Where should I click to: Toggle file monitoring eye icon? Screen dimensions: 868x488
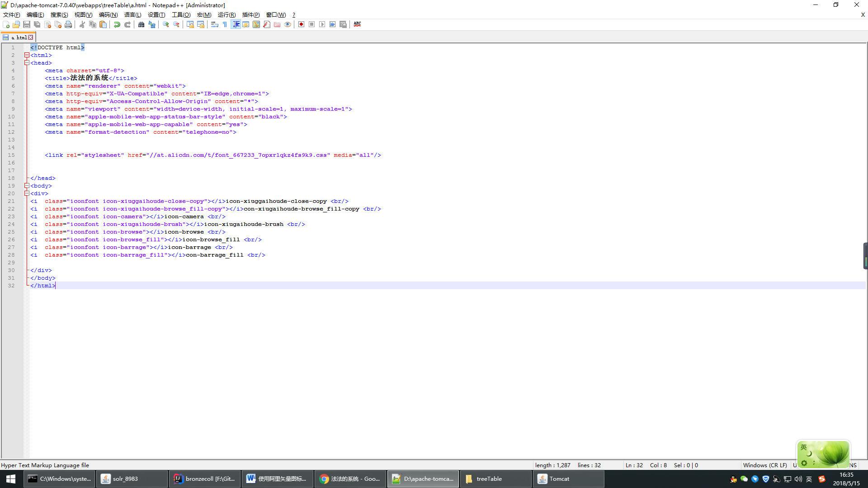tap(288, 24)
